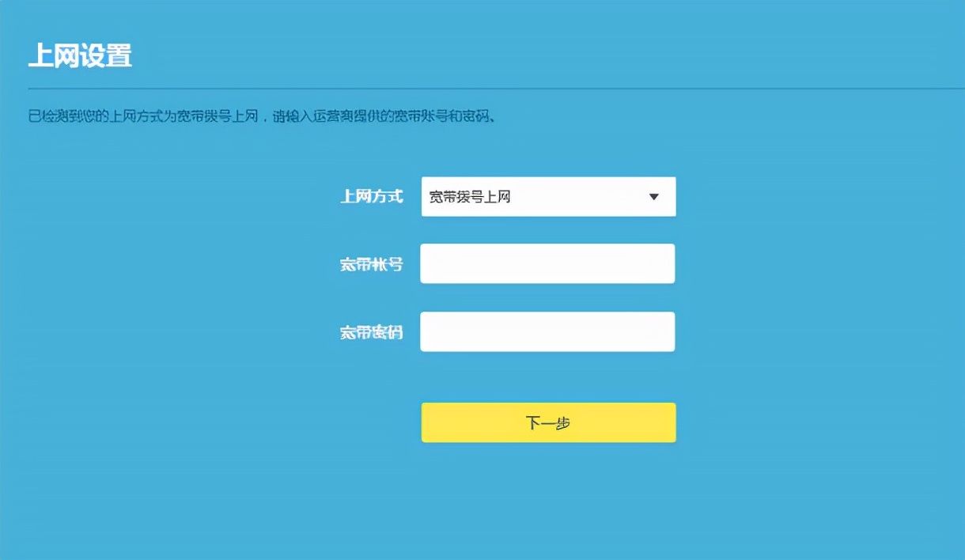Click the 上网方式 label
965x560 pixels.
click(371, 197)
